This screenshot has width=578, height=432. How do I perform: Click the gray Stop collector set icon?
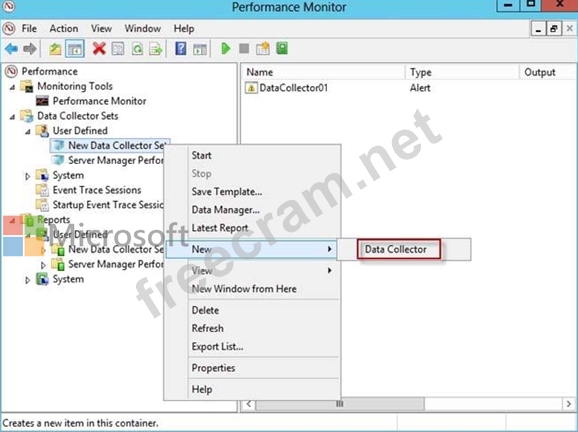click(x=244, y=48)
